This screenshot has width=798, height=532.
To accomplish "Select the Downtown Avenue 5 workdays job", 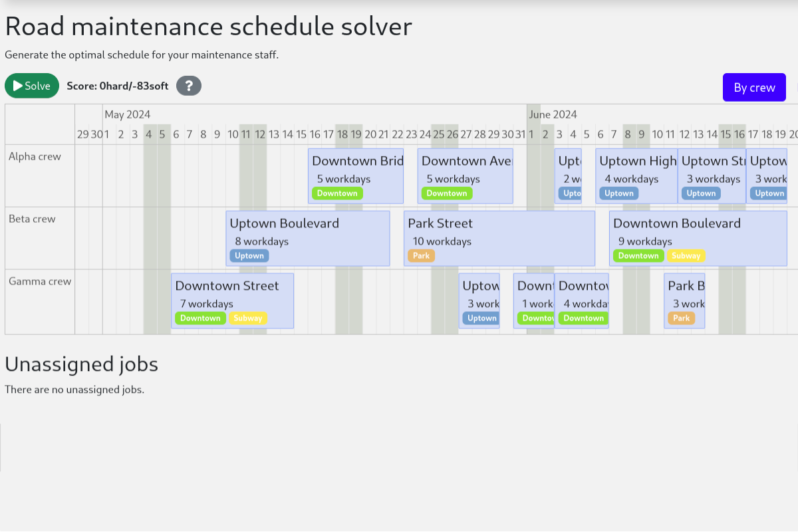I will point(465,176).
